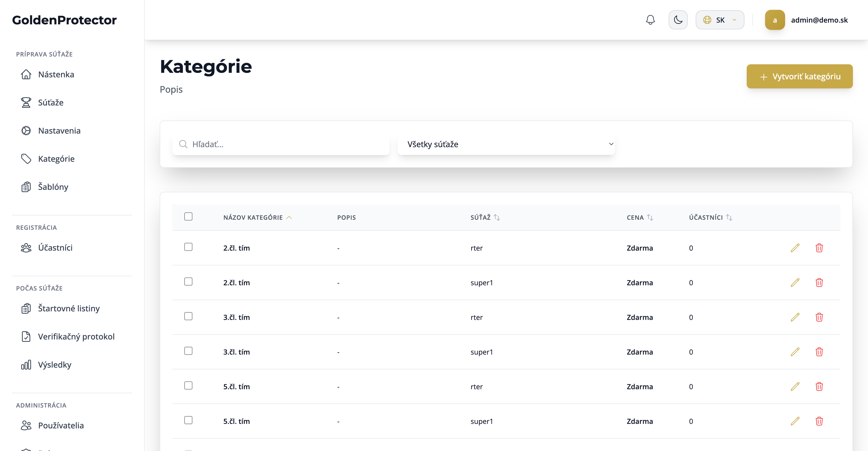Toggle dark mode with moon icon

[678, 20]
